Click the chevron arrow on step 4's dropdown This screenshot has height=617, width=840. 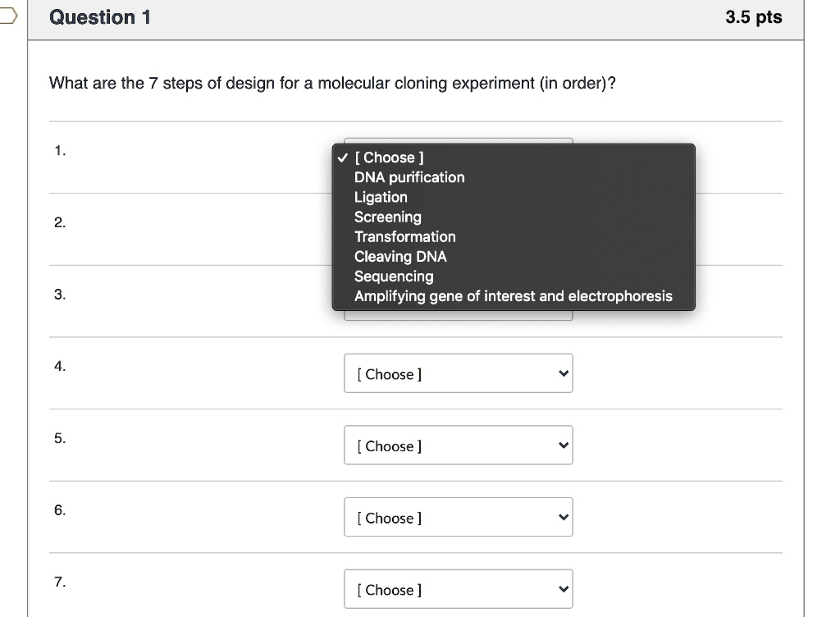tap(562, 373)
